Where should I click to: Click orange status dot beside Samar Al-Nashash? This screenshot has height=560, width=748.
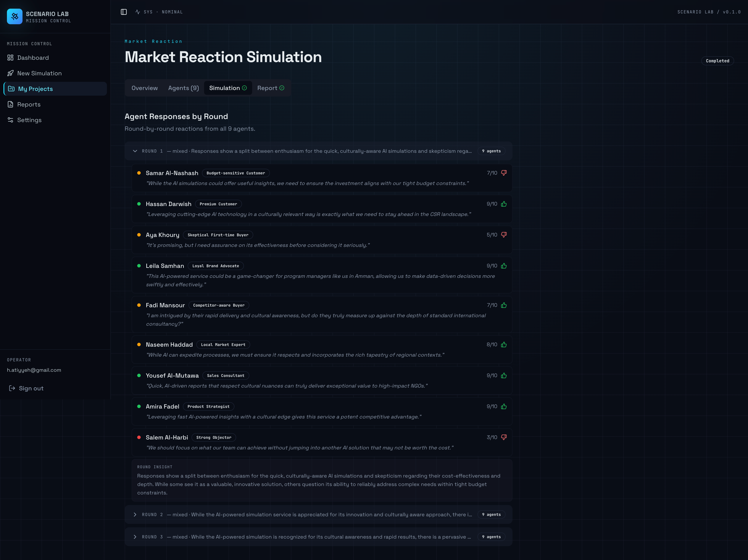pyautogui.click(x=139, y=173)
